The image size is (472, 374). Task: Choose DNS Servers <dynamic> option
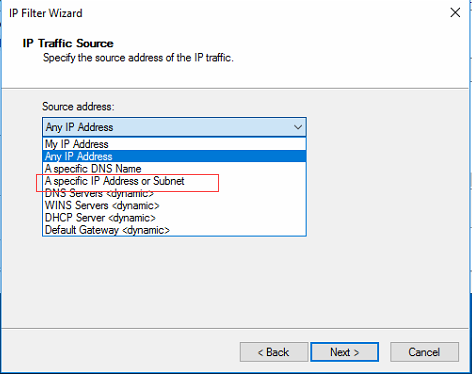coord(174,193)
